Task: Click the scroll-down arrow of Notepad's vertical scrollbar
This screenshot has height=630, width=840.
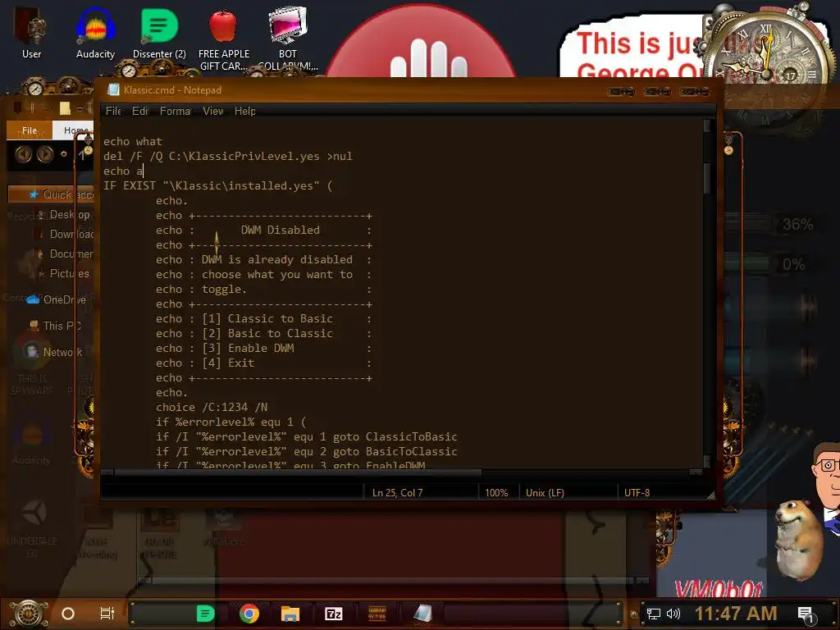Action: (x=707, y=461)
